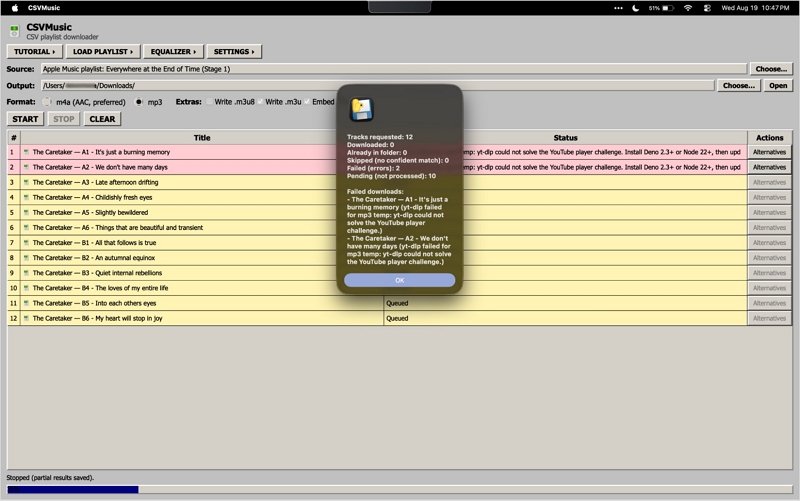Click track icon for "My heart will stop in joy"
Image resolution: width=800 pixels, height=501 pixels.
26,318
